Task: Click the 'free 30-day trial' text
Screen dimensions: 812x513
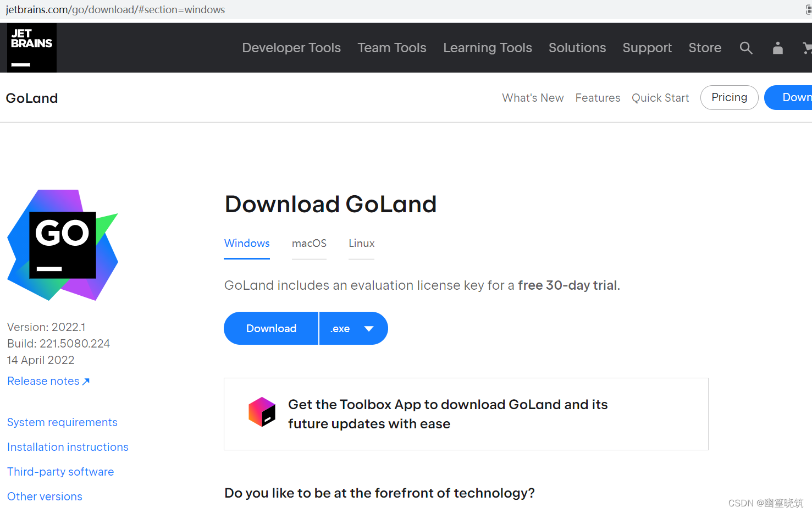Action: (567, 285)
